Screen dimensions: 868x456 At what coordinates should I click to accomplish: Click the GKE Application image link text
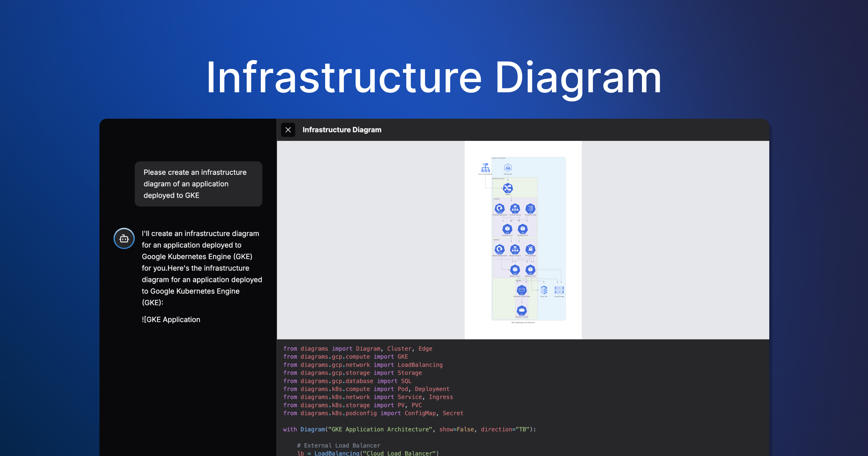coord(171,320)
